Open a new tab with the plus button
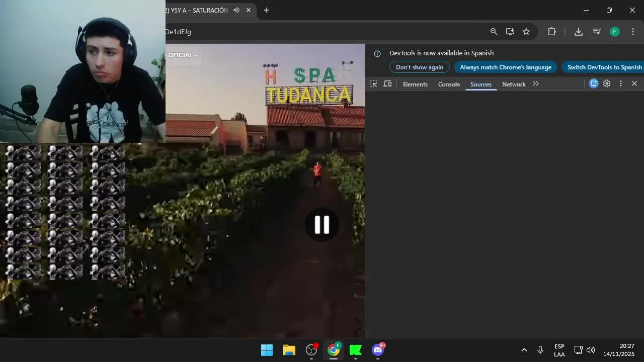The height and width of the screenshot is (362, 644). [267, 10]
